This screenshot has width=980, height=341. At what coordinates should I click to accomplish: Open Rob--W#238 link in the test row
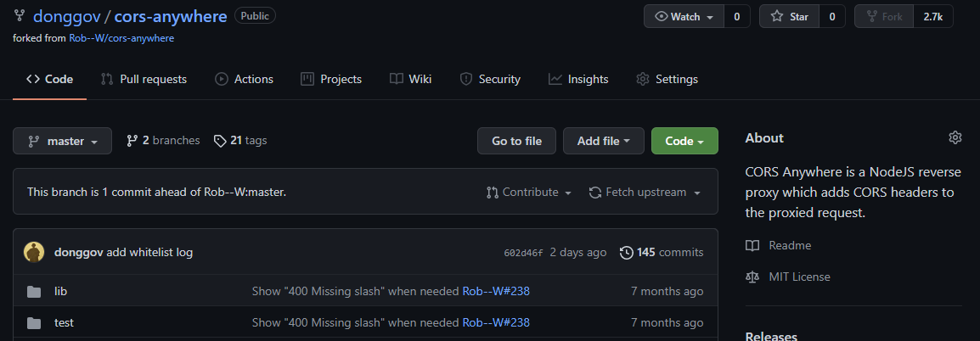(x=496, y=322)
